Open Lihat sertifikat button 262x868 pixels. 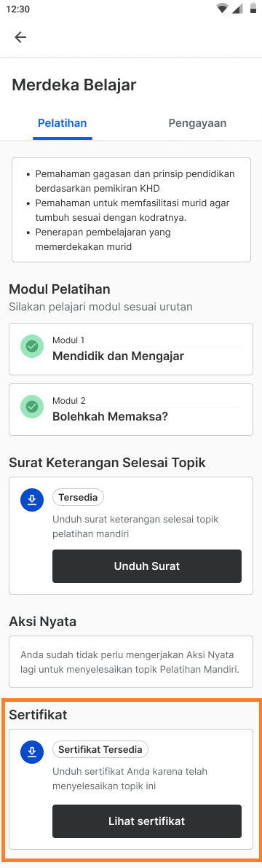[x=147, y=821]
